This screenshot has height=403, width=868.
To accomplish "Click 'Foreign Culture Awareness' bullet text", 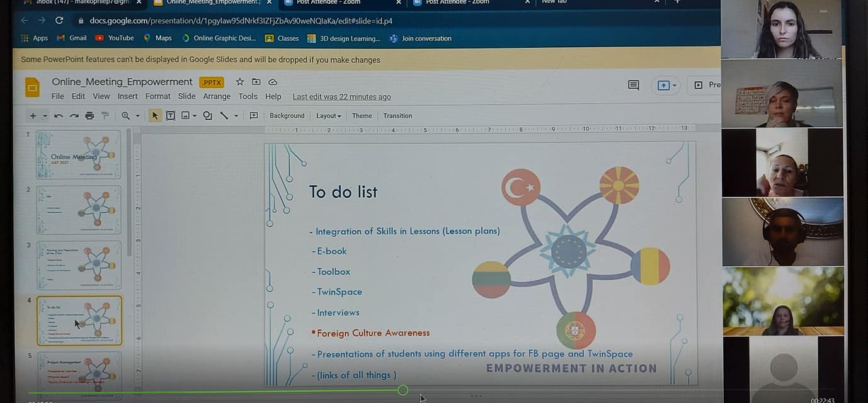I will click(x=373, y=333).
